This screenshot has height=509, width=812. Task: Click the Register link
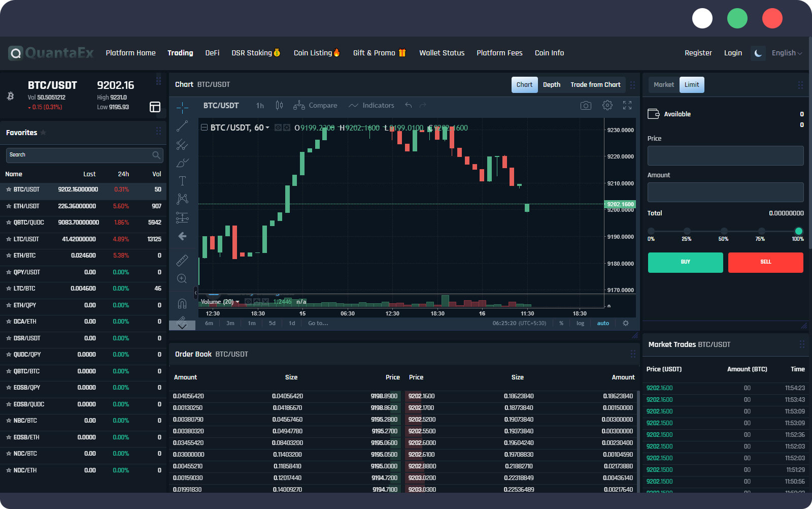click(698, 53)
